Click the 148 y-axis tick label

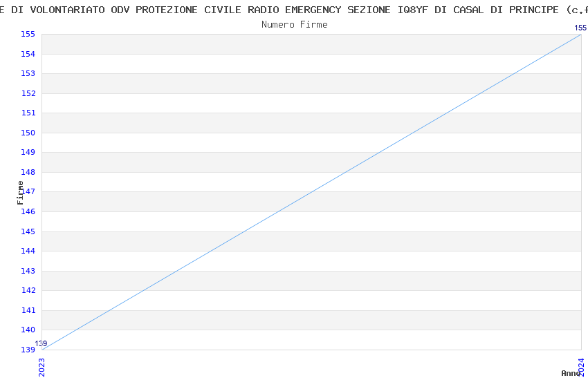pyautogui.click(x=28, y=172)
